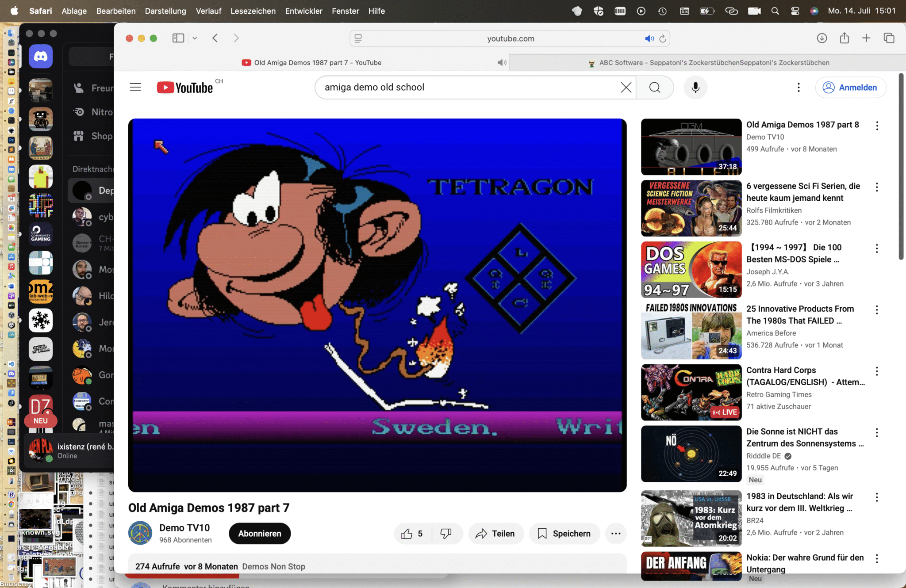
Task: Open the YouTube hamburger guide menu
Action: (x=135, y=88)
